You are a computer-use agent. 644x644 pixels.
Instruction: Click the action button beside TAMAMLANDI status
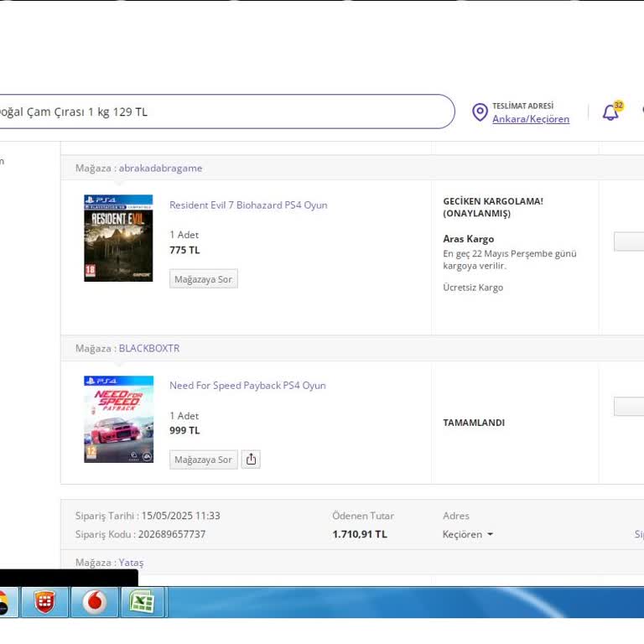629,406
